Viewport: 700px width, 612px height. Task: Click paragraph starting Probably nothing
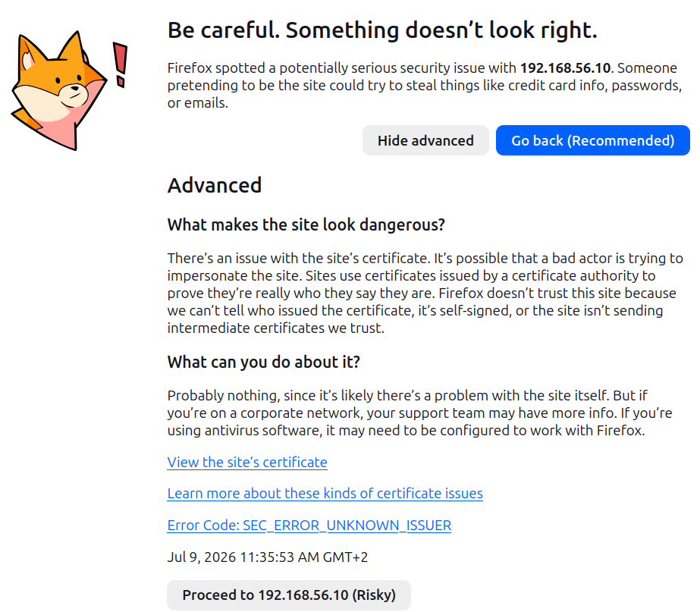[x=419, y=413]
